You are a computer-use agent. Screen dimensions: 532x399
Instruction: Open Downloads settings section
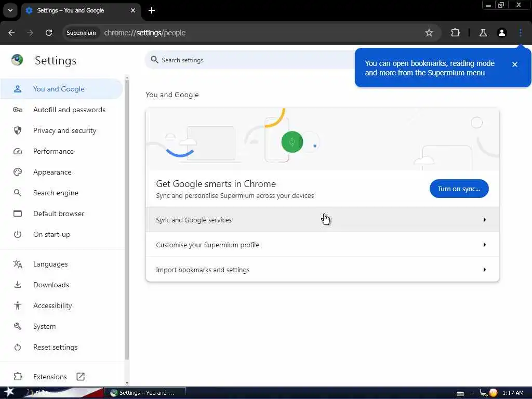coord(62,285)
